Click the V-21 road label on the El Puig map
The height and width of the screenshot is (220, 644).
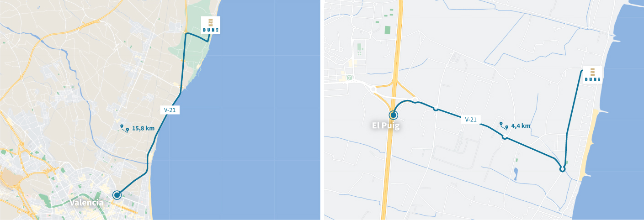(471, 120)
